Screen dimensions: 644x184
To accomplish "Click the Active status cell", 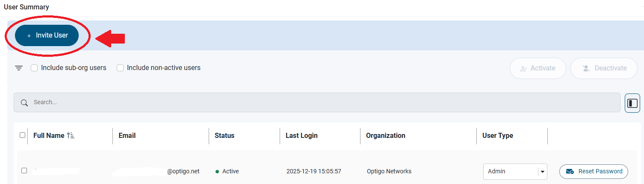I will click(x=227, y=172).
